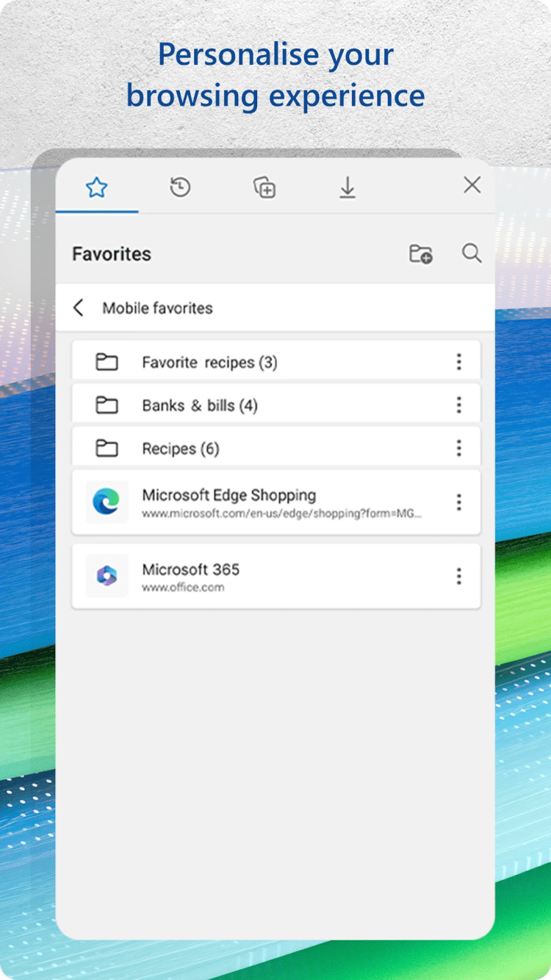Close the favorites panel with X
Viewport: 551px width, 980px height.
pyautogui.click(x=472, y=185)
